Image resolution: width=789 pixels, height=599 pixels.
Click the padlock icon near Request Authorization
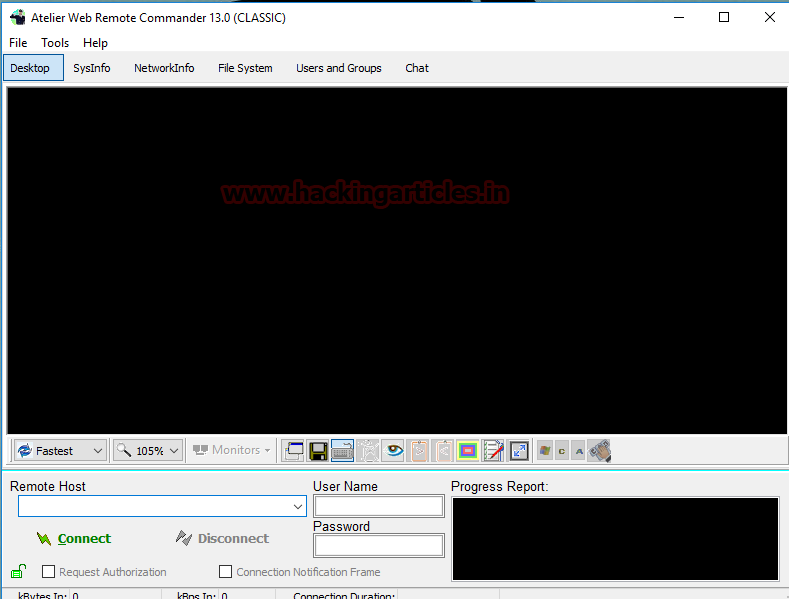tap(18, 572)
